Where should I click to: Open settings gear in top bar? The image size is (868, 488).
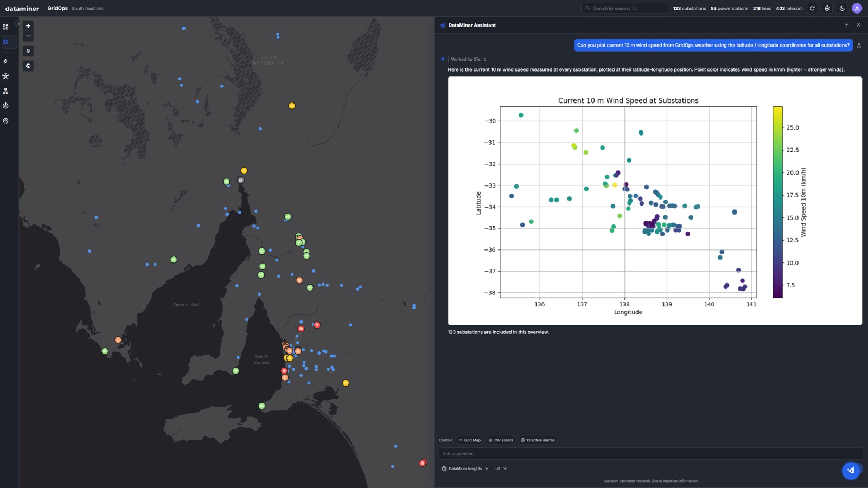click(x=827, y=8)
